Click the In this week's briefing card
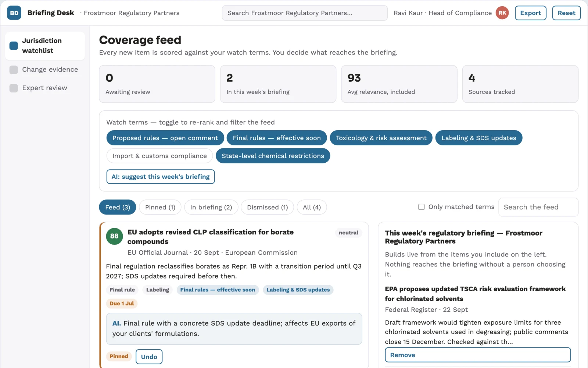Image resolution: width=588 pixels, height=368 pixels. [x=278, y=84]
